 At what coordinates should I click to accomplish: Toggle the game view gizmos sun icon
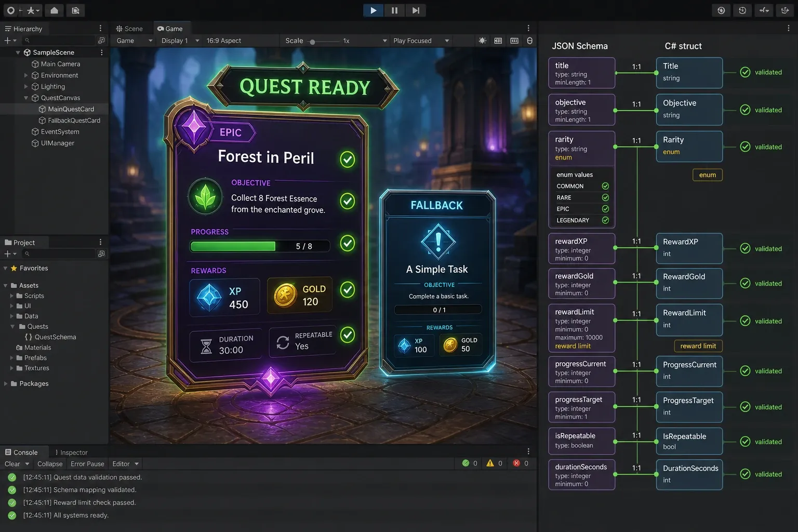[483, 41]
